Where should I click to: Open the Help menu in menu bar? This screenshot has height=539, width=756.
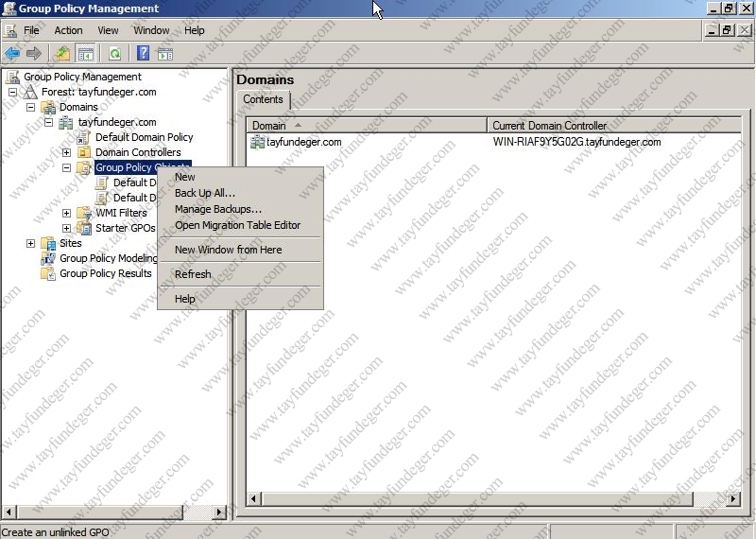(195, 30)
